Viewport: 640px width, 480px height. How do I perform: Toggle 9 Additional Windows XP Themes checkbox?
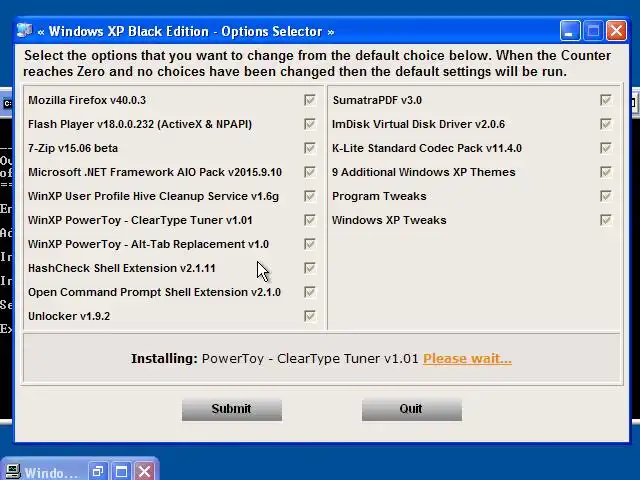(606, 172)
